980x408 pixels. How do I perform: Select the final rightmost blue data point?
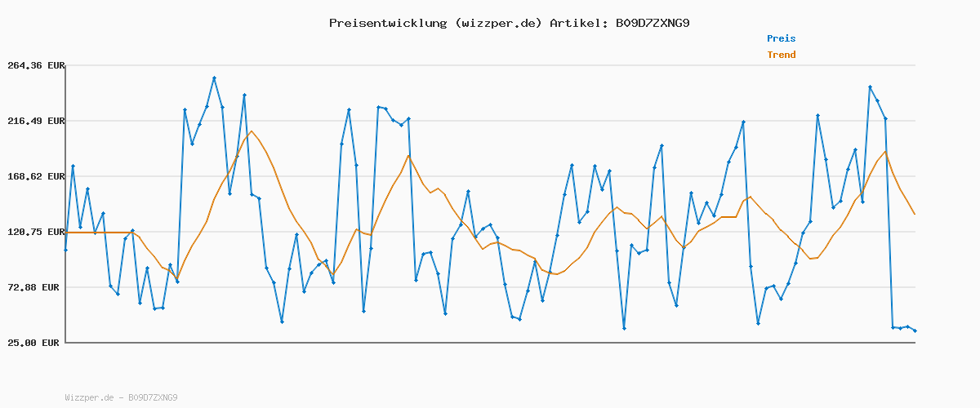click(x=915, y=330)
